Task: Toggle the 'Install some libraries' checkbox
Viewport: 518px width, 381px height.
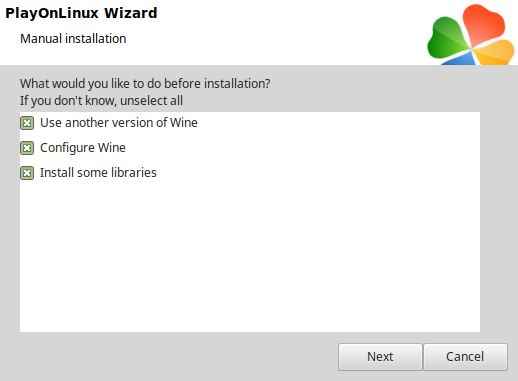Action: [x=27, y=173]
